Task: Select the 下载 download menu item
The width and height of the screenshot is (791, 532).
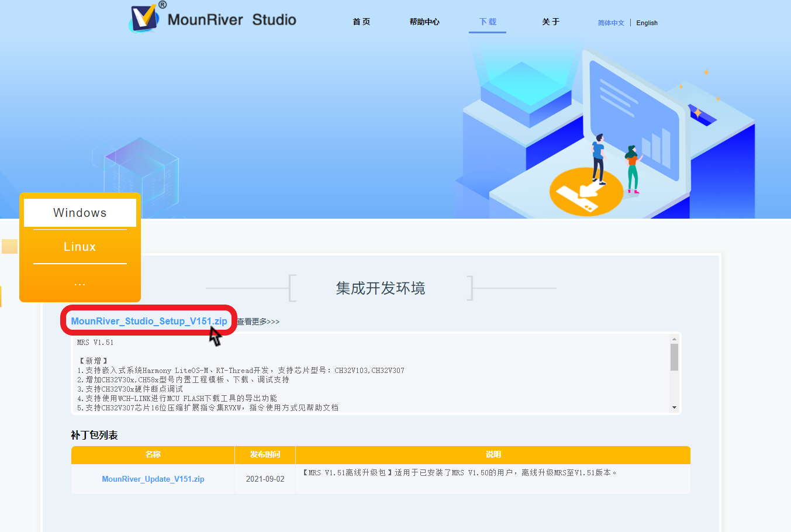Action: [488, 22]
